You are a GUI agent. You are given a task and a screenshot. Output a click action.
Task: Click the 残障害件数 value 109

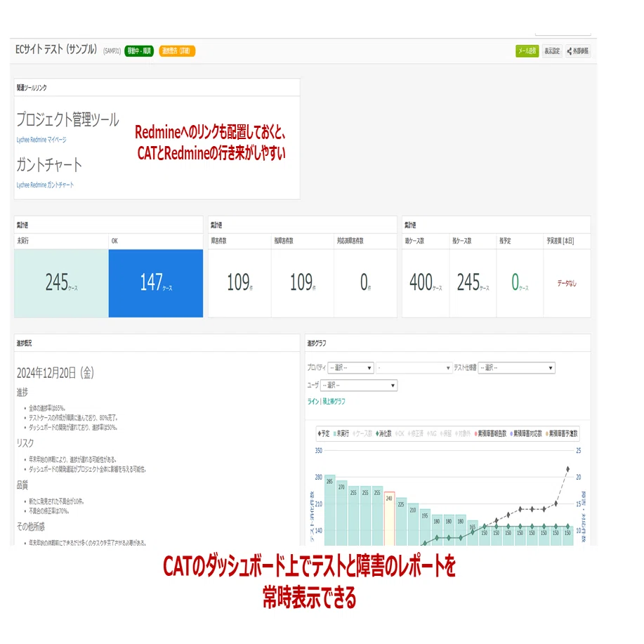(x=303, y=283)
